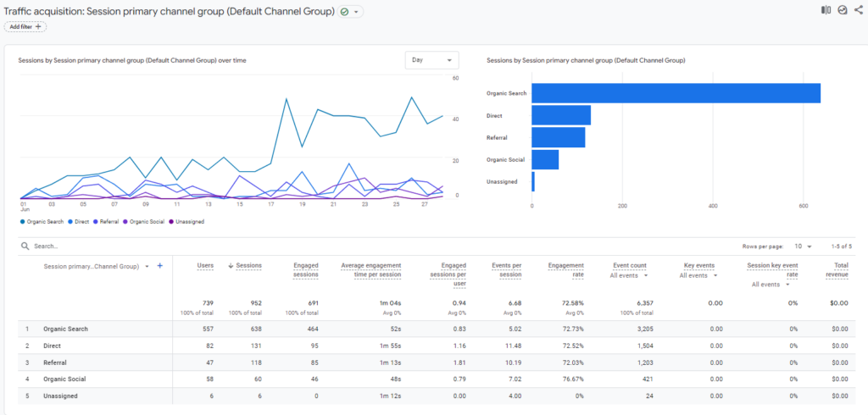Screen dimensions: 868x415
Task: Select the Organic Search table row
Action: point(434,329)
